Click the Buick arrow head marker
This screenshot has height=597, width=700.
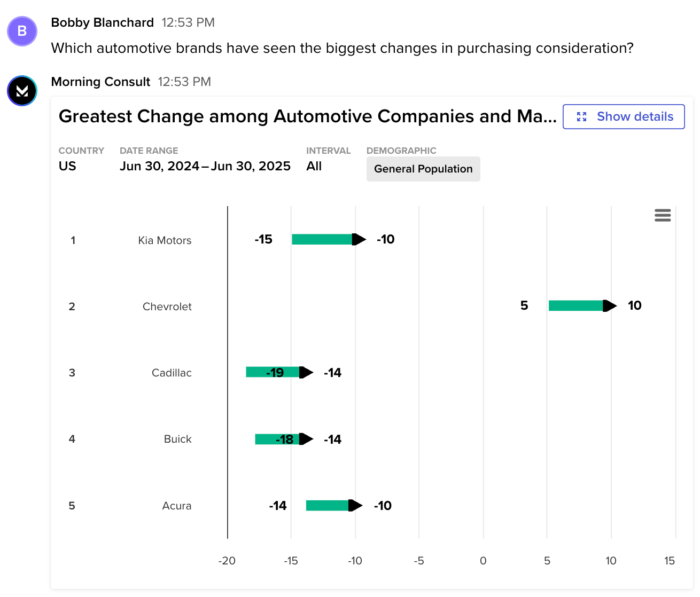[306, 439]
